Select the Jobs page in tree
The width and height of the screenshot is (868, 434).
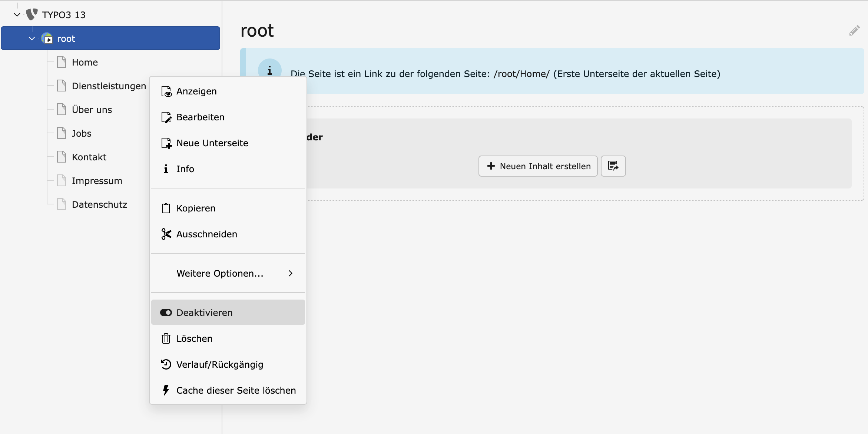(x=82, y=133)
